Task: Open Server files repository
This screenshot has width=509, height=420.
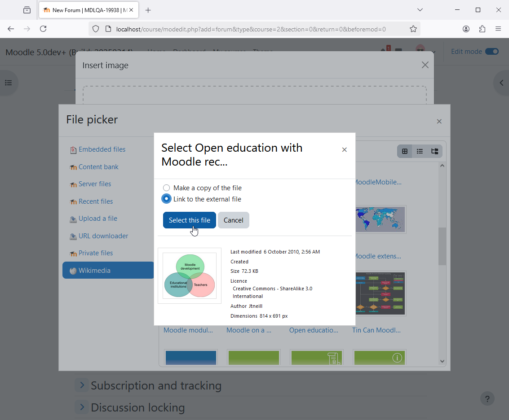Action: pyautogui.click(x=95, y=184)
